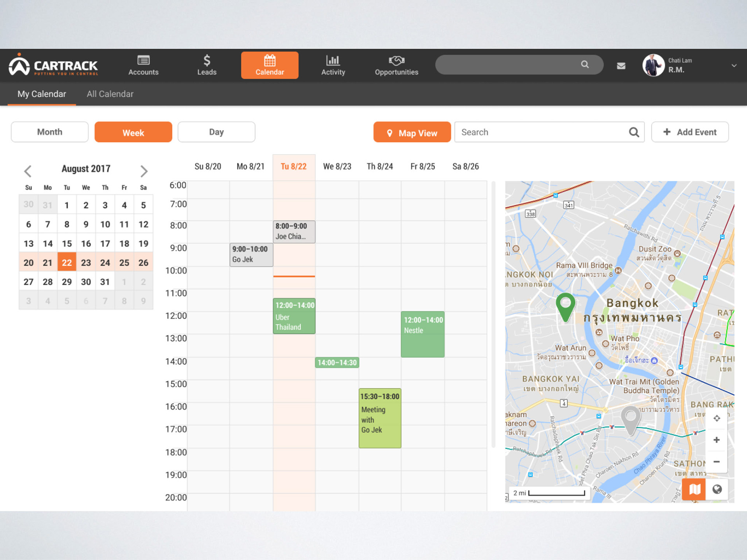Zoom out on the map
Screen dimensions: 747x560
tap(716, 462)
